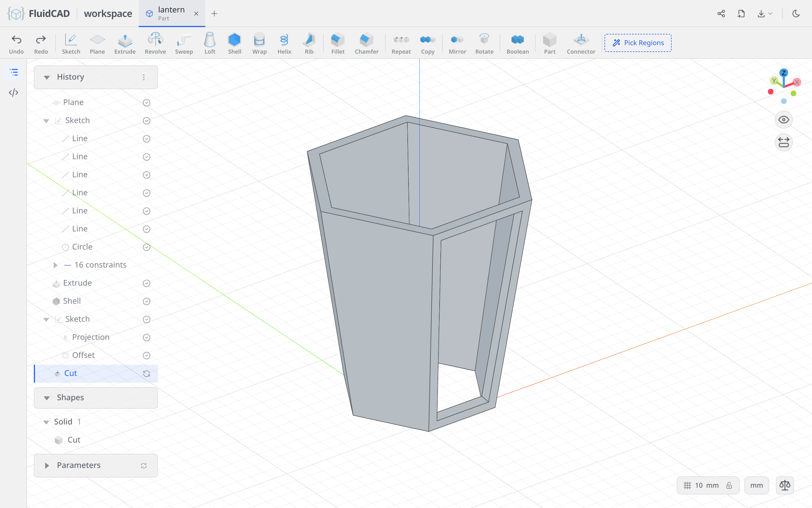
Task: Toggle the Circle history item check
Action: (146, 247)
